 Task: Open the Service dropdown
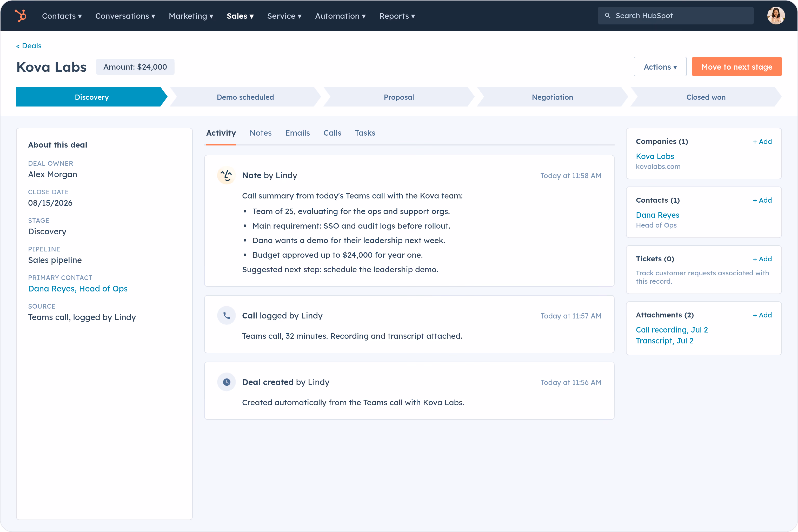tap(284, 16)
